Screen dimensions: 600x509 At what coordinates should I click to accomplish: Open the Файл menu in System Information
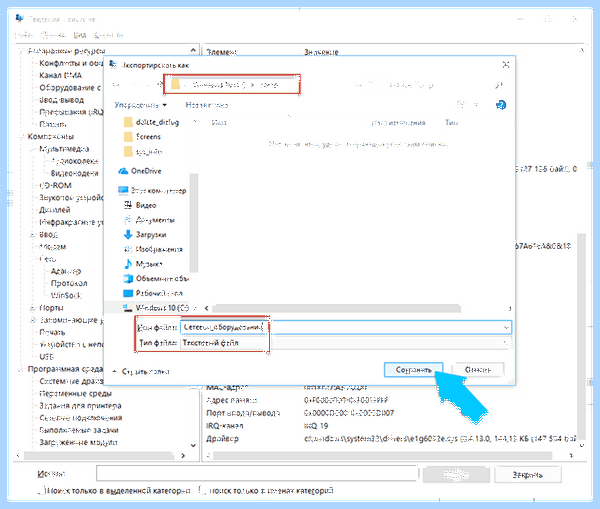(x=23, y=35)
